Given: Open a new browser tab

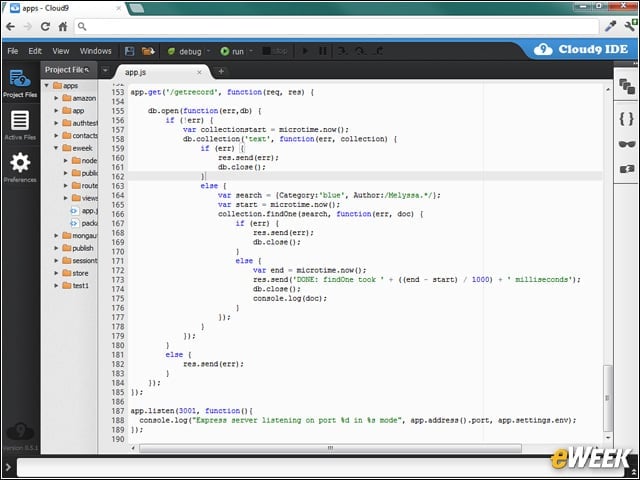Looking at the screenshot, I should 137,8.
